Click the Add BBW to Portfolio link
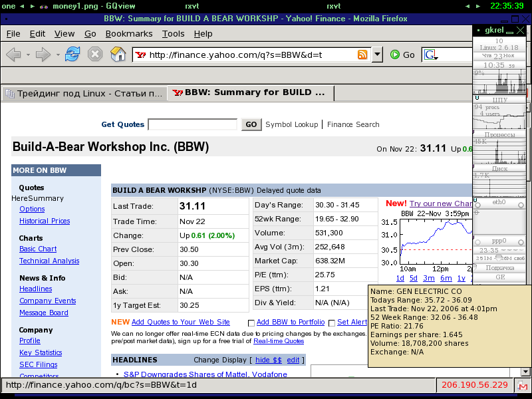The height and width of the screenshot is (399, 532). click(x=291, y=322)
